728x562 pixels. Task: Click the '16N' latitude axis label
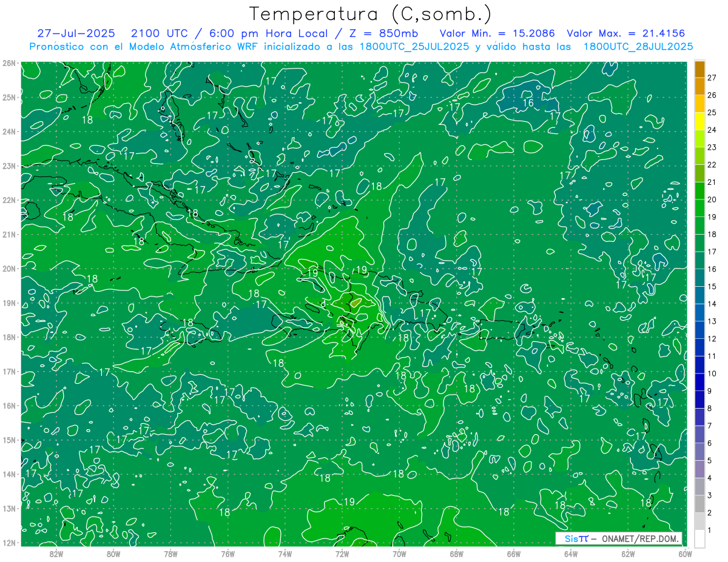9,406
